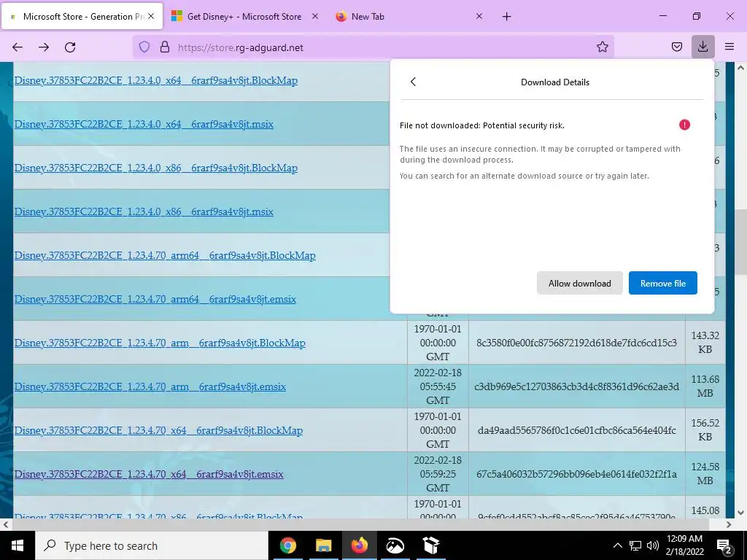Open File Explorer from the taskbar

click(323, 545)
